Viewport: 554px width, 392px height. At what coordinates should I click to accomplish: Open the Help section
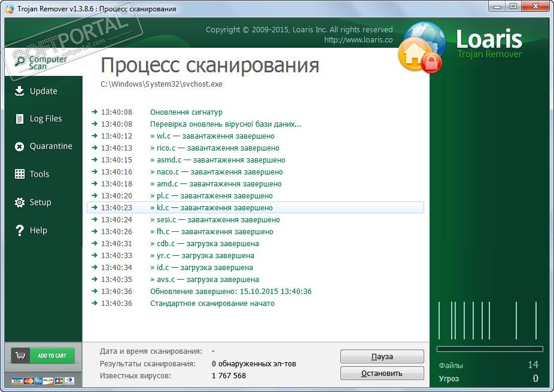tap(44, 231)
